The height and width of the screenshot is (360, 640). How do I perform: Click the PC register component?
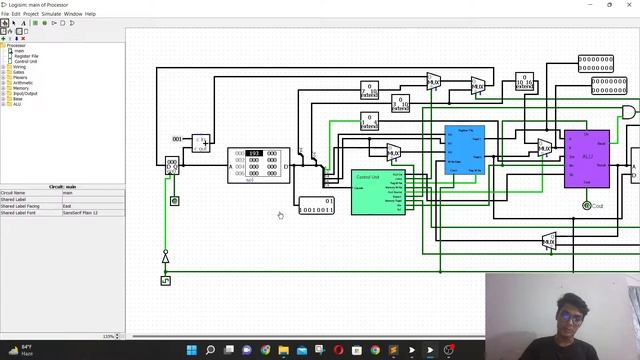pos(172,165)
